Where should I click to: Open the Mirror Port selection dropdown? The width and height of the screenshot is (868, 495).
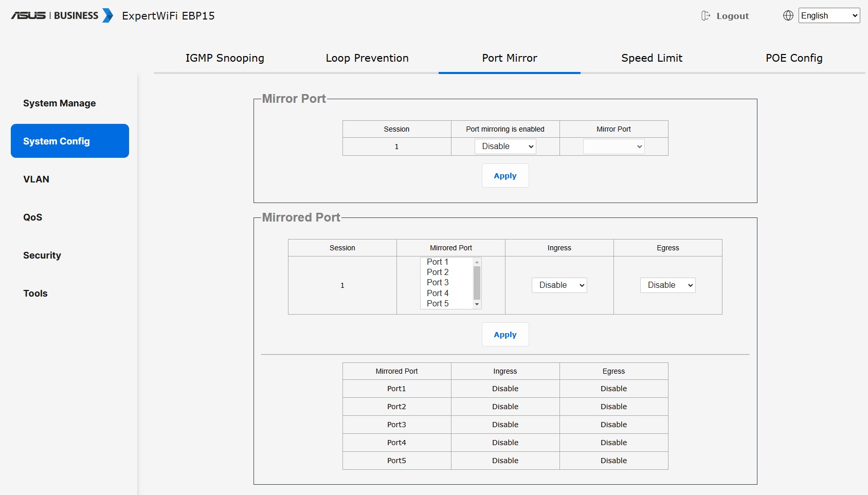[x=613, y=146]
